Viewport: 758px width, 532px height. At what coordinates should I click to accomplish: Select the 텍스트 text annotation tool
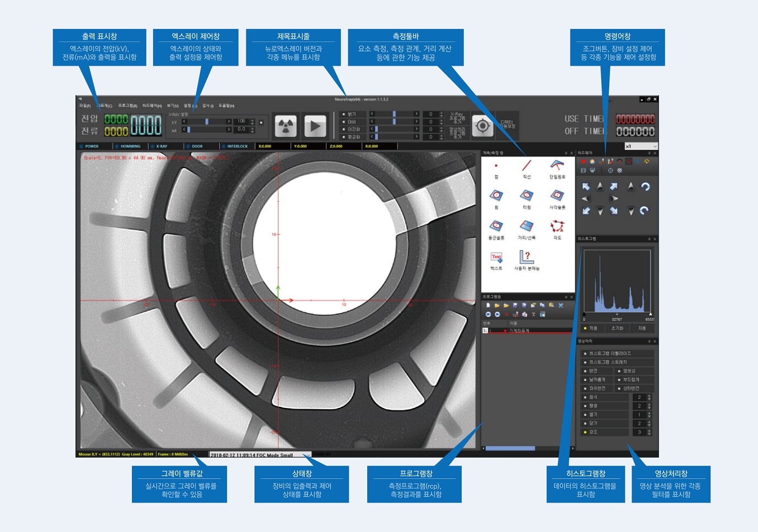[496, 258]
